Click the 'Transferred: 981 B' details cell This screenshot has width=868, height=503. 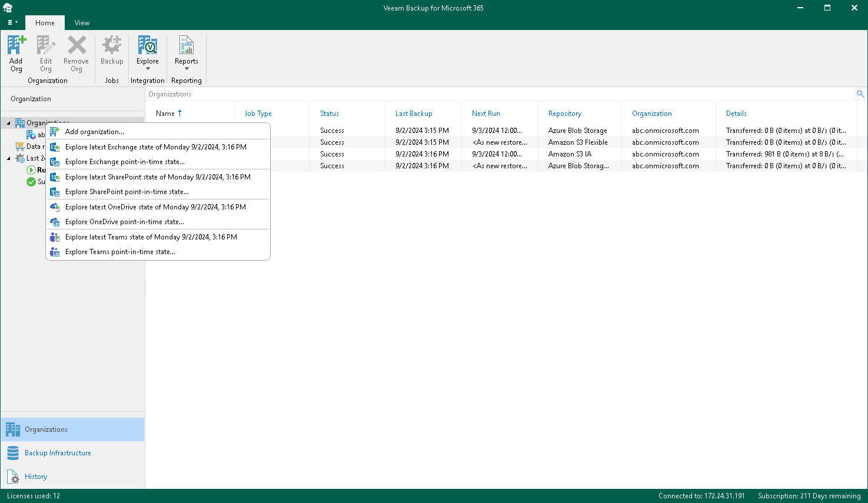[785, 154]
